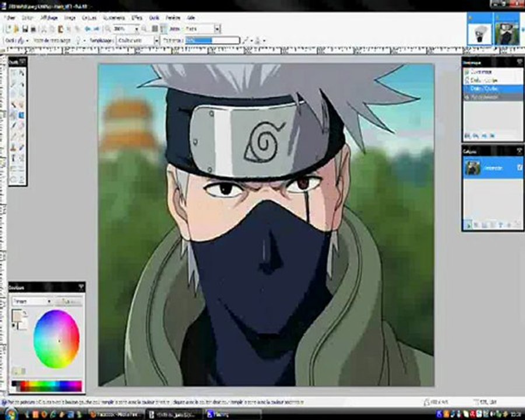
Task: Click the Print toolbar icon
Action: tap(33, 29)
